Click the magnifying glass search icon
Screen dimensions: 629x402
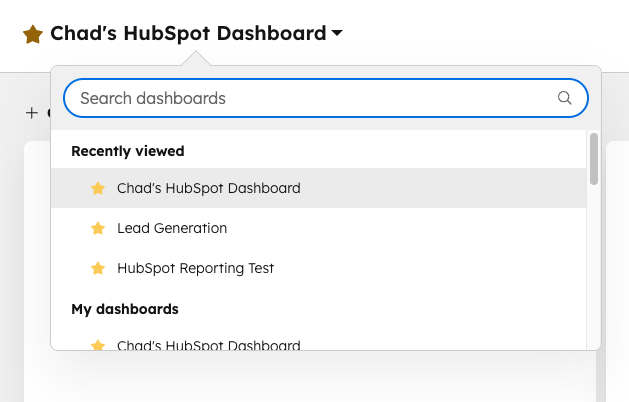(564, 98)
